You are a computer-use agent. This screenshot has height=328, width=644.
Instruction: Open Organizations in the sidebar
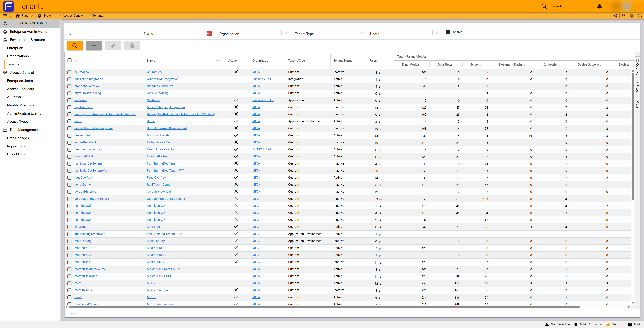coord(18,56)
